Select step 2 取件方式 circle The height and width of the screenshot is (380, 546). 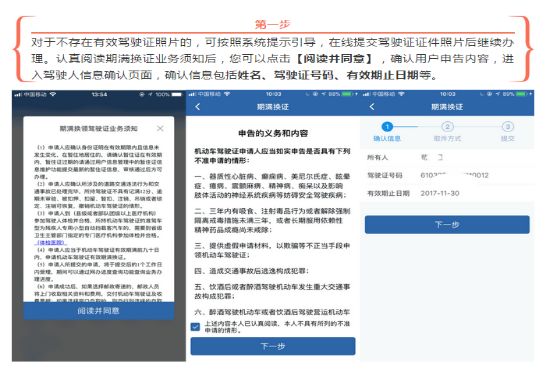pos(447,127)
